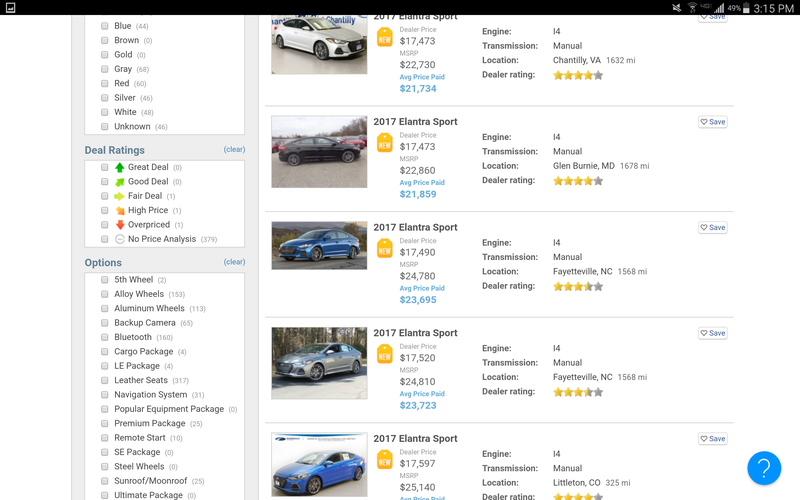
Task: Enable the No Price Analysis filter
Action: (105, 239)
